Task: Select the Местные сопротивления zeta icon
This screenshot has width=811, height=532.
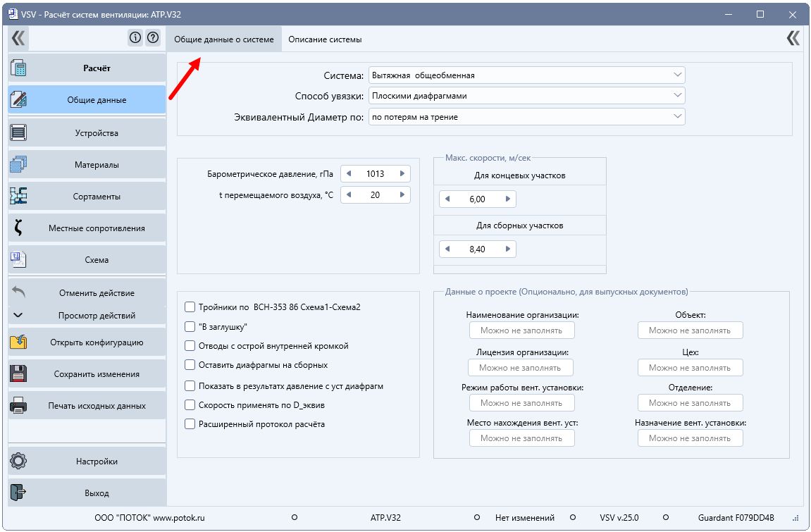Action: click(x=18, y=228)
